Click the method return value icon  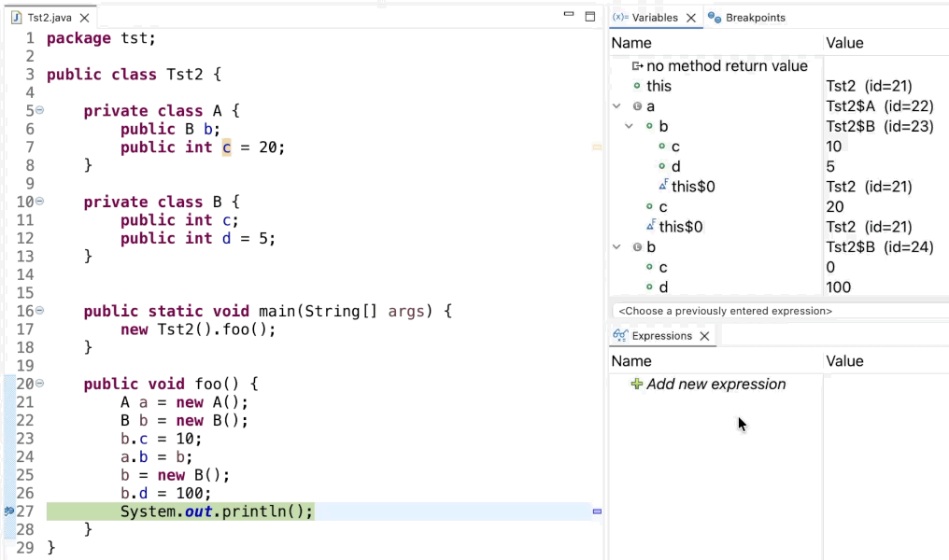[637, 66]
